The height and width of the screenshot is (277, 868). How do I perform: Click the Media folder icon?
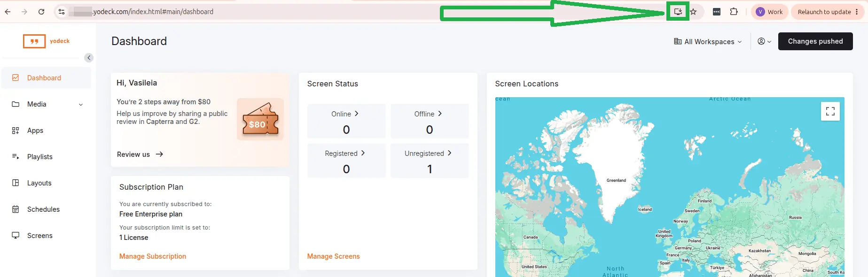coord(16,104)
